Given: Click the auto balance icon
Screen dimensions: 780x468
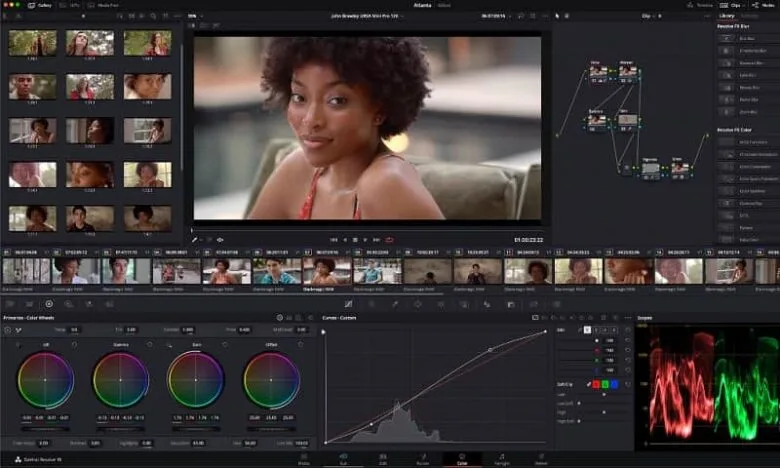Looking at the screenshot, I should [x=7, y=330].
